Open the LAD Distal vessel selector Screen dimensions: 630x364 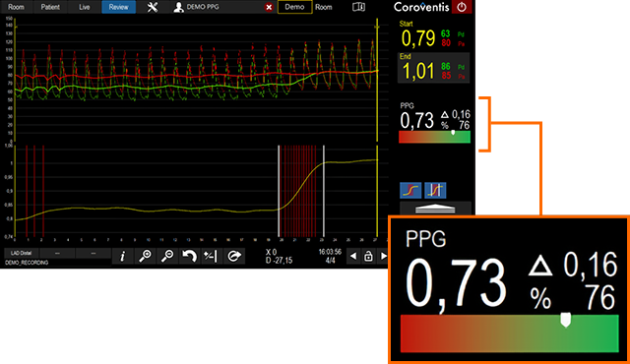tap(22, 253)
